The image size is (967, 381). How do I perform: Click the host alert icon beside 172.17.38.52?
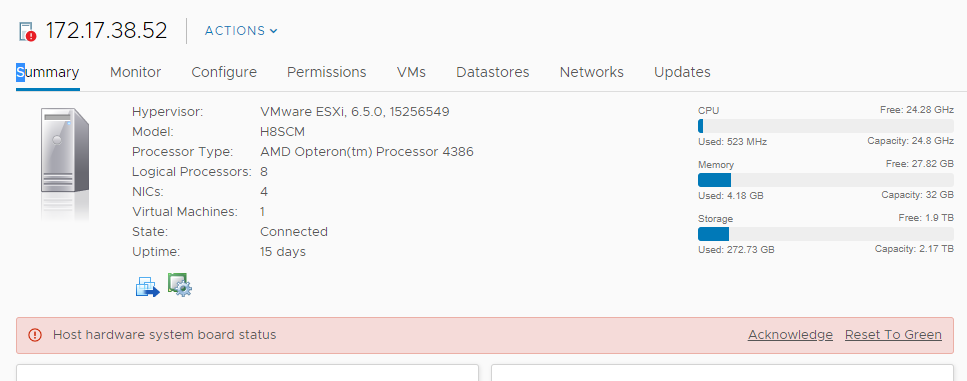point(28,31)
